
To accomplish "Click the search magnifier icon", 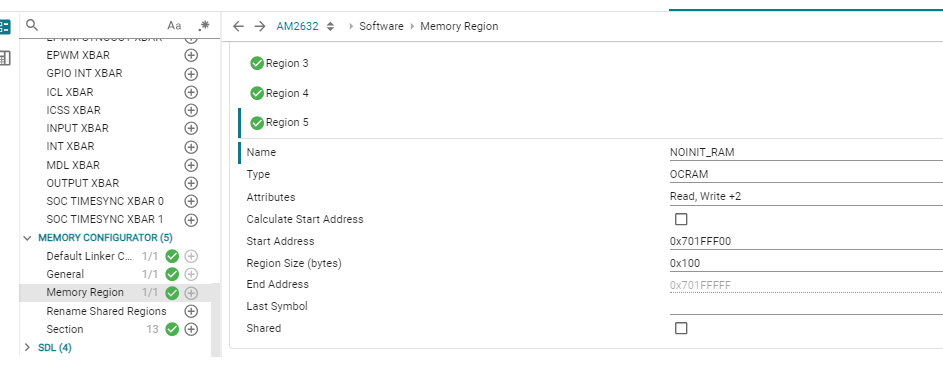I will tap(32, 25).
